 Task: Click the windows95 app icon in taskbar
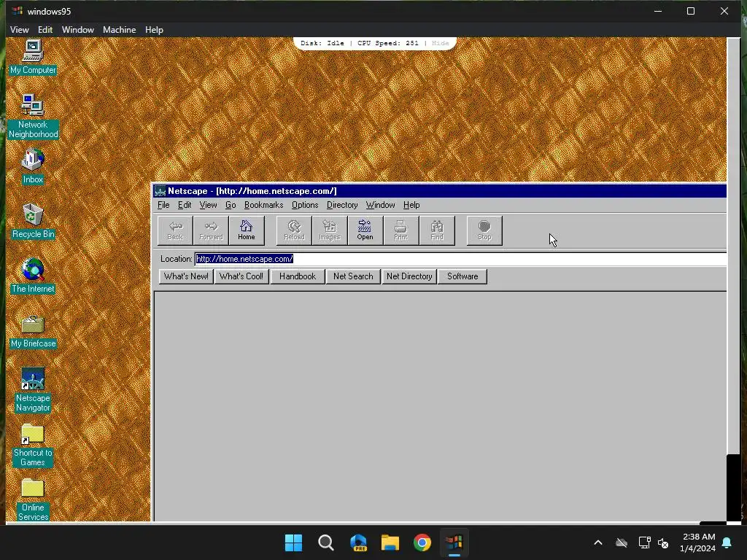click(454, 542)
